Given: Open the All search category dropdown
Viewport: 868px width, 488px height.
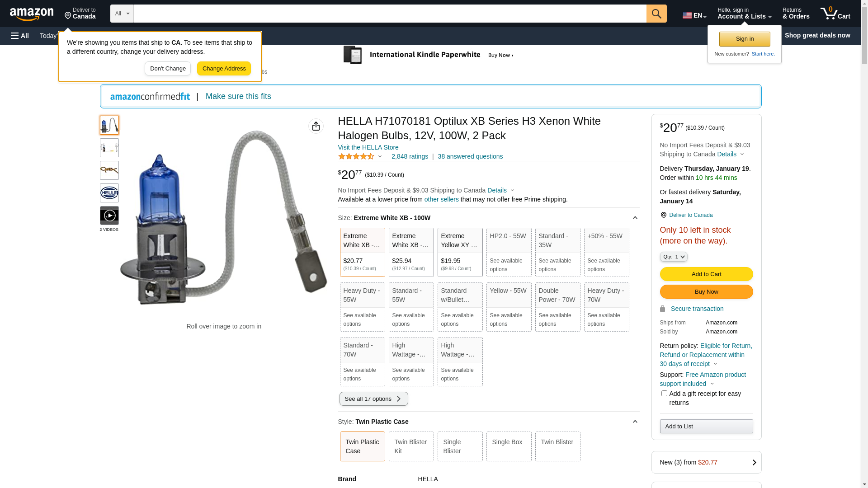Looking at the screenshot, I should tap(122, 14).
